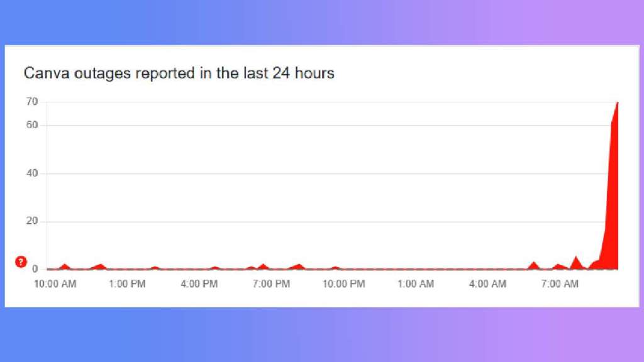Click the 4:00 PM time axis label

coord(199,284)
